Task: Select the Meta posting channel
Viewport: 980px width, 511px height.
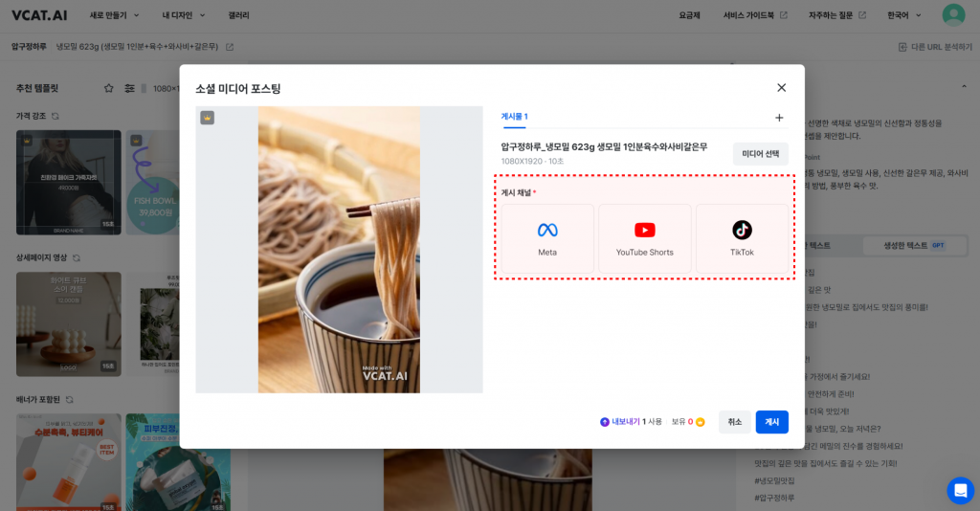Action: [547, 238]
